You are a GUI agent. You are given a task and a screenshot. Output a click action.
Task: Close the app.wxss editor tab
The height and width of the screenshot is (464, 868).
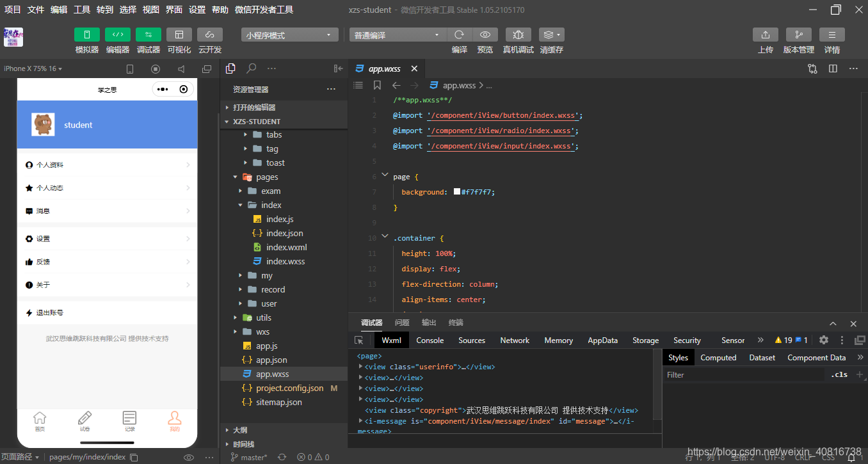[414, 68]
